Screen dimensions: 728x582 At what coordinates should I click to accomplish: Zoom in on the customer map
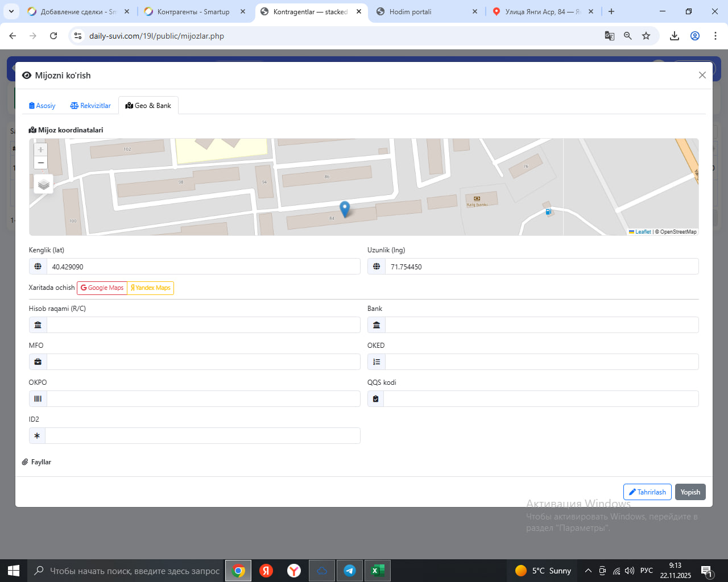40,149
